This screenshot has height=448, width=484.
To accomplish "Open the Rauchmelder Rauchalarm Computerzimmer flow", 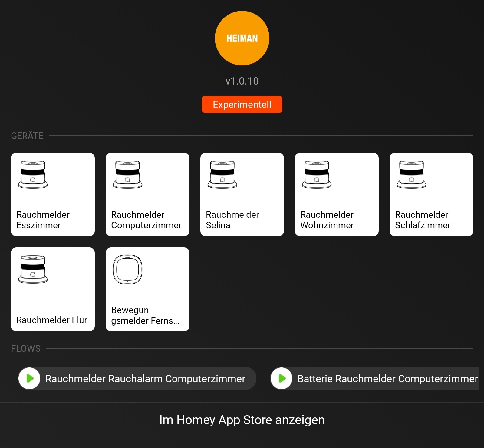I will (137, 378).
